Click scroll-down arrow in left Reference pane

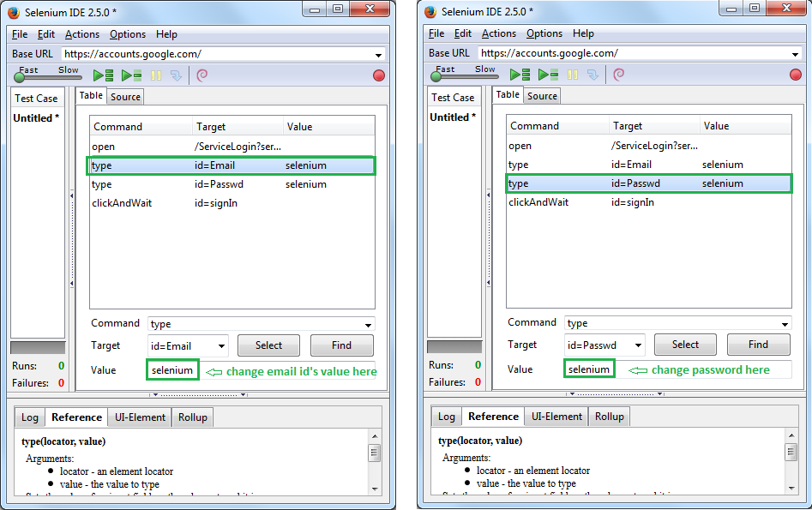click(x=375, y=489)
